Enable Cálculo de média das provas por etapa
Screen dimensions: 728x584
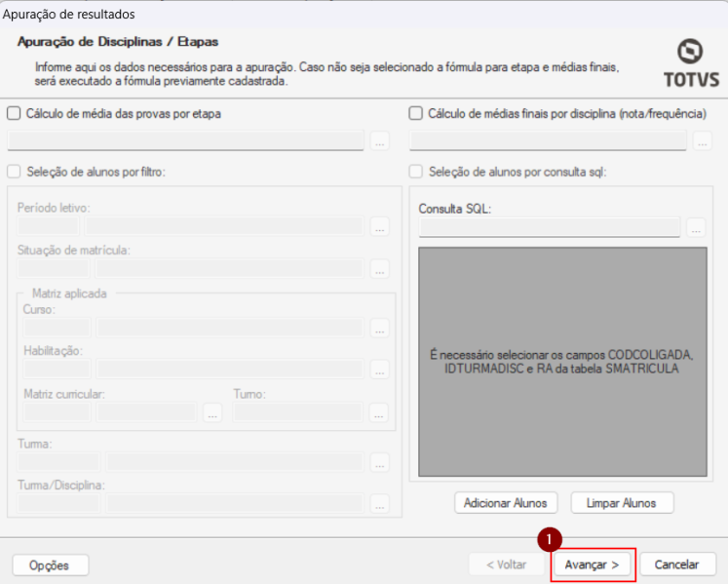coord(14,113)
